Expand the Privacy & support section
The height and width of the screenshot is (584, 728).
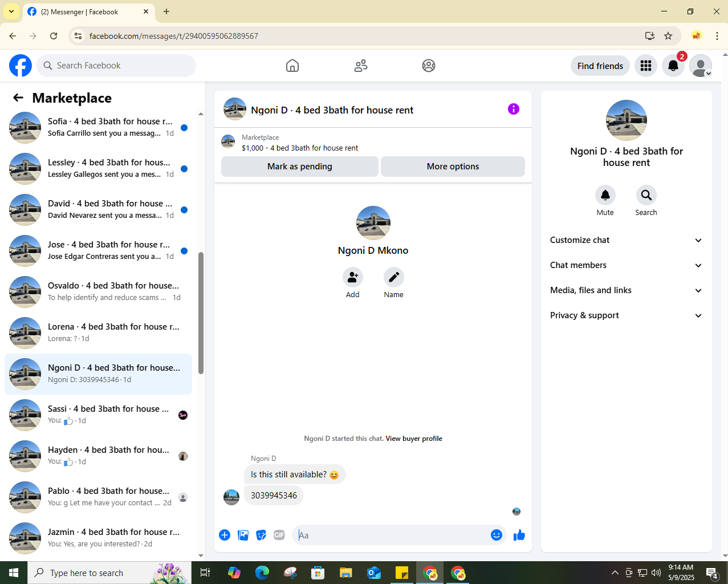626,315
